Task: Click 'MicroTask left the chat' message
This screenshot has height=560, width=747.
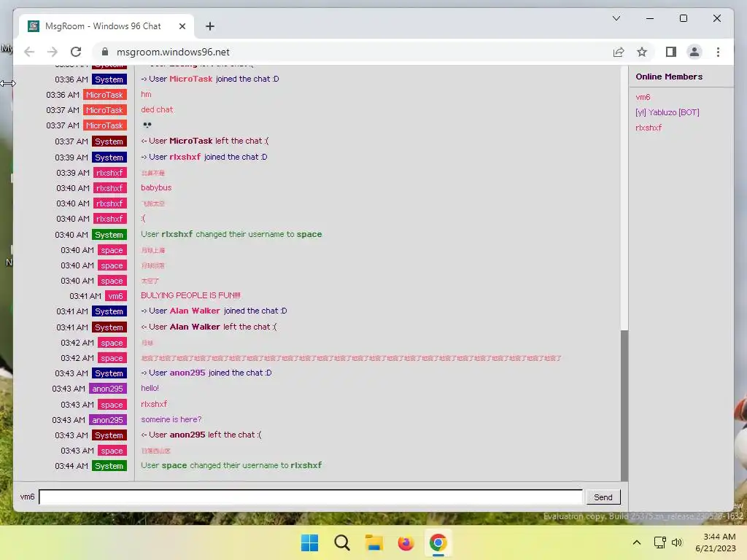Action: [205, 141]
